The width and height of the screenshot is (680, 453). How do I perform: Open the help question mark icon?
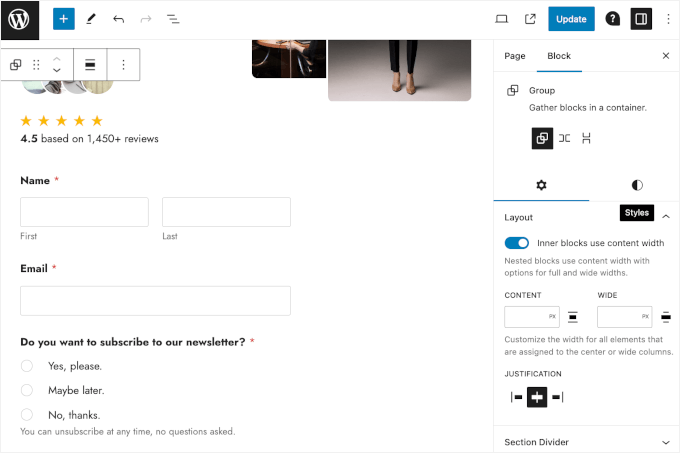click(x=612, y=19)
